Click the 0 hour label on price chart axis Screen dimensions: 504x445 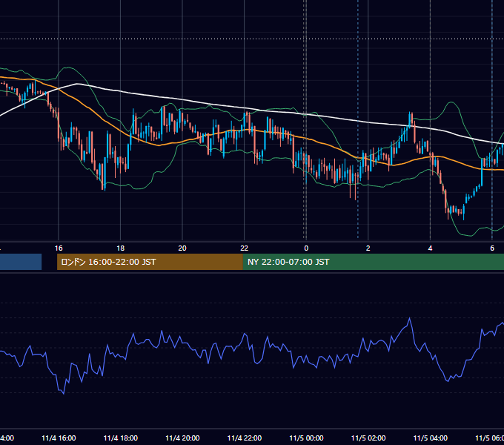(306, 248)
